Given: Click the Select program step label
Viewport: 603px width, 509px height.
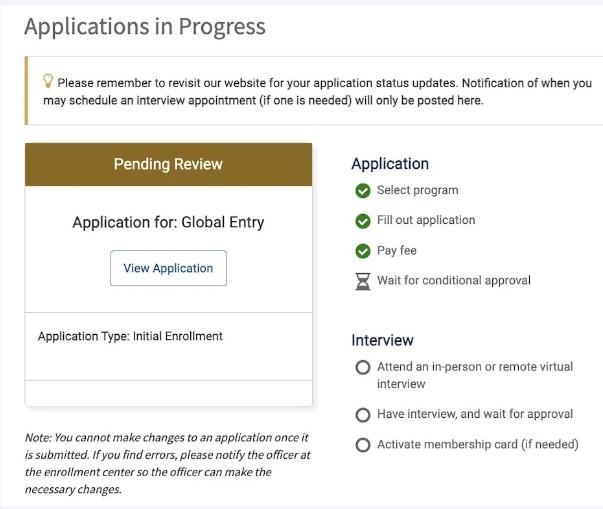Looking at the screenshot, I should pyautogui.click(x=417, y=191).
